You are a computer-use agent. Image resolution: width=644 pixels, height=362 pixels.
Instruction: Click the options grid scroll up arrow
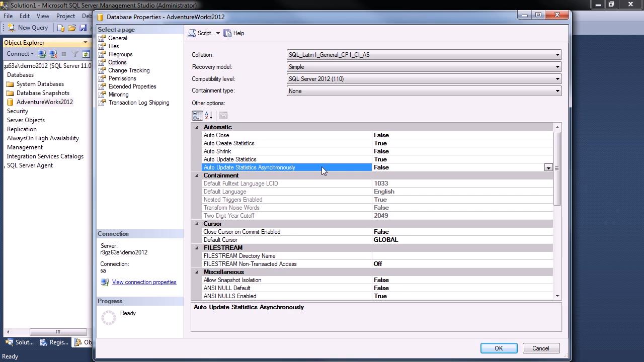pyautogui.click(x=557, y=127)
